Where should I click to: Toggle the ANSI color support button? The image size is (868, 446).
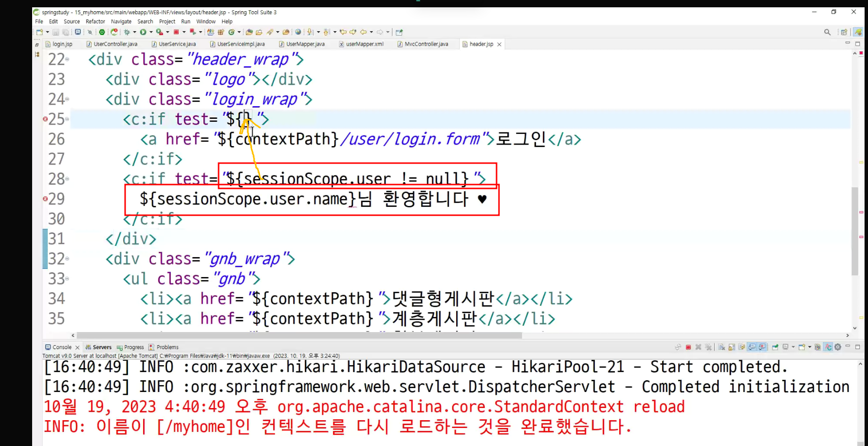pos(828,347)
